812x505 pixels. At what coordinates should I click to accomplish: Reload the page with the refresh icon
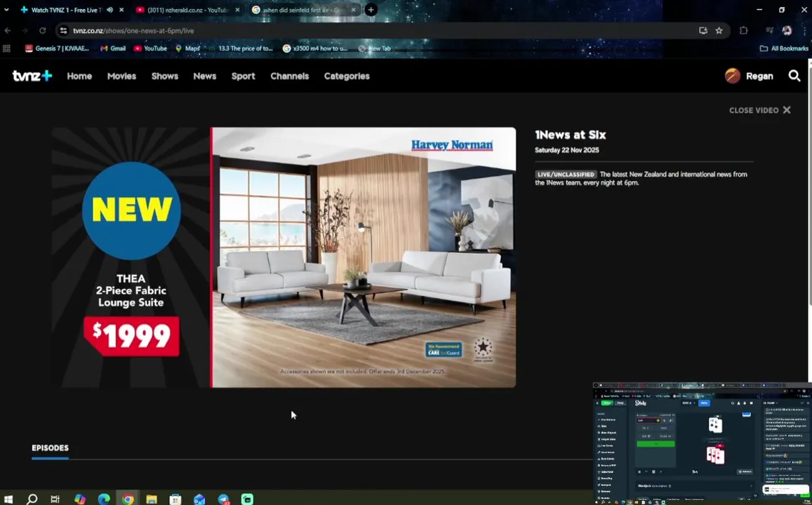pos(43,31)
